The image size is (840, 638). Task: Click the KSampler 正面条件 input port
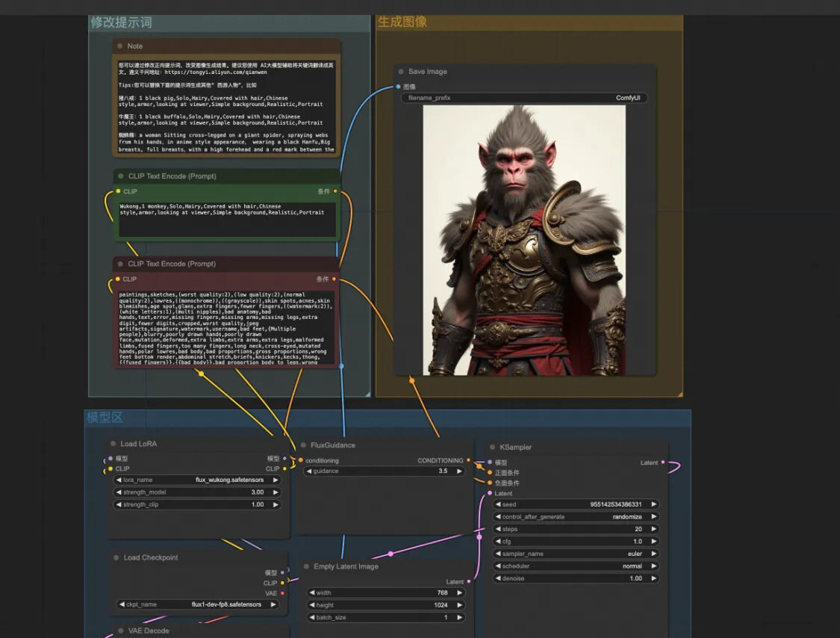(x=490, y=472)
